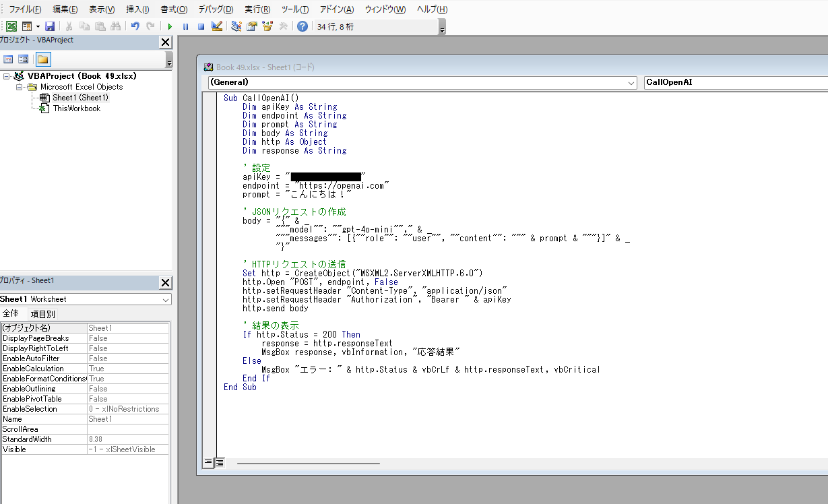Open the ツール menu

295,9
